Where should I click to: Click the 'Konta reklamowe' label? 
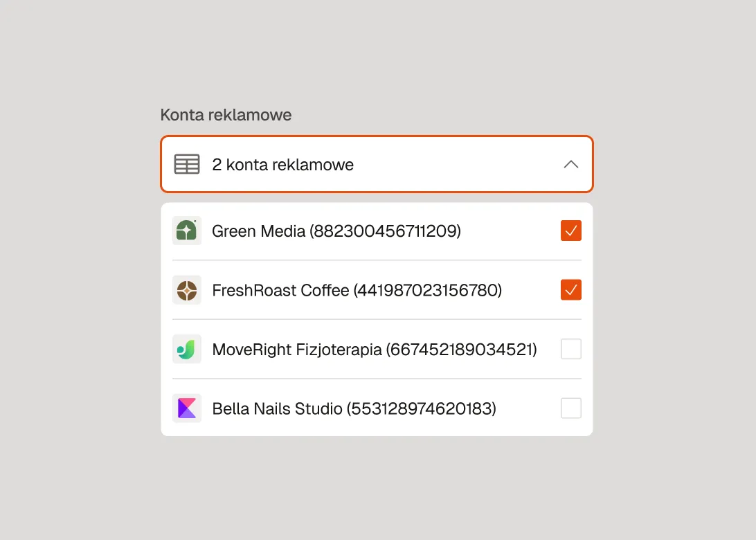[226, 114]
